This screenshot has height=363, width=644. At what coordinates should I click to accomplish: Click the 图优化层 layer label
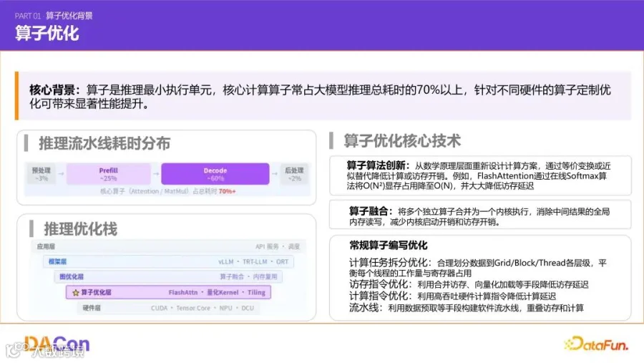pyautogui.click(x=72, y=276)
